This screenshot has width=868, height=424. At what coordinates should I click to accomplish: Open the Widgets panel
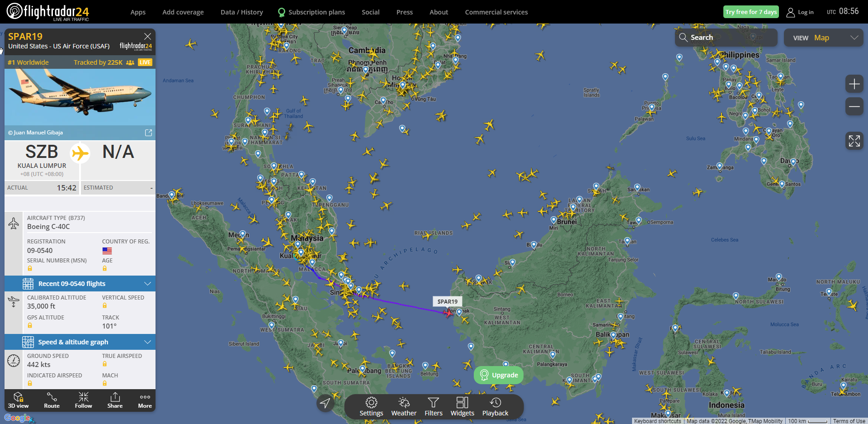(462, 406)
